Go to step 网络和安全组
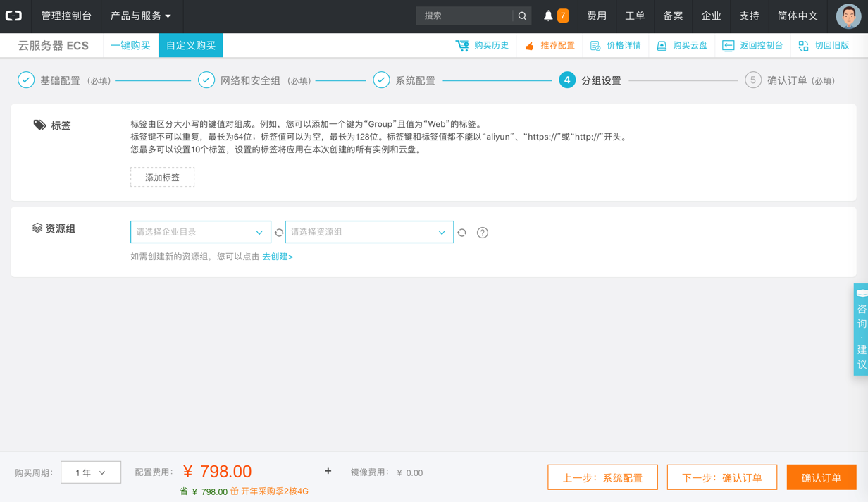Image resolution: width=868 pixels, height=502 pixels. (x=255, y=80)
